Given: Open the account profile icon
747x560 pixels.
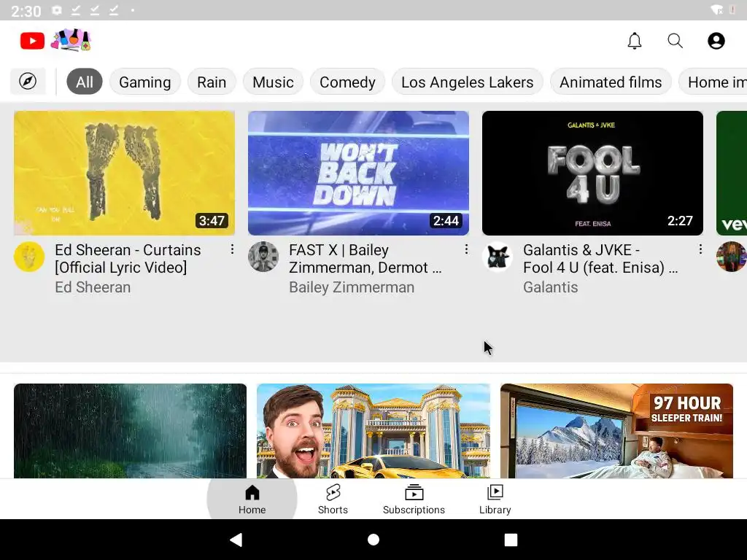Looking at the screenshot, I should pos(716,41).
